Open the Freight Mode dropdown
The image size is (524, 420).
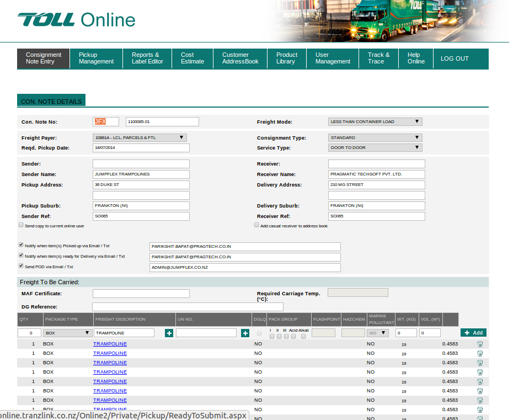pyautogui.click(x=375, y=122)
